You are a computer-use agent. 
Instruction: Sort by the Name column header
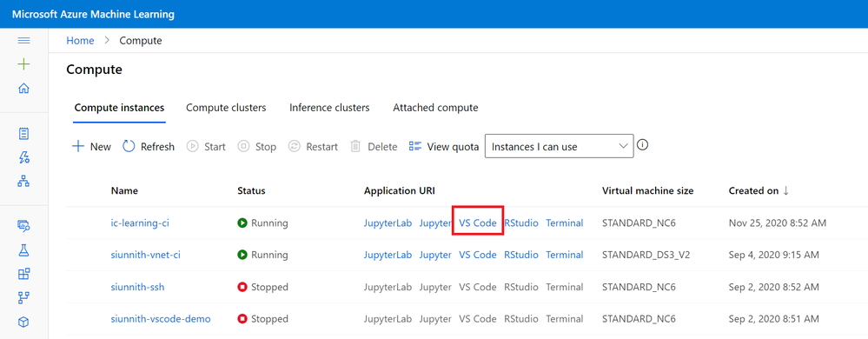coord(124,190)
